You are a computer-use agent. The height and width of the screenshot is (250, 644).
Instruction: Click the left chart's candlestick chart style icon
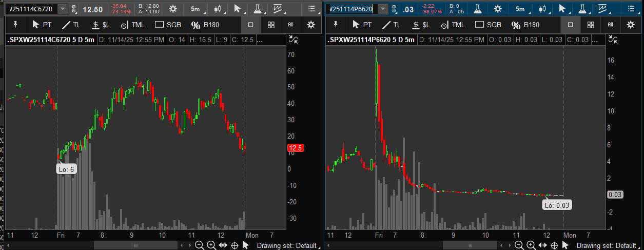coord(219,9)
